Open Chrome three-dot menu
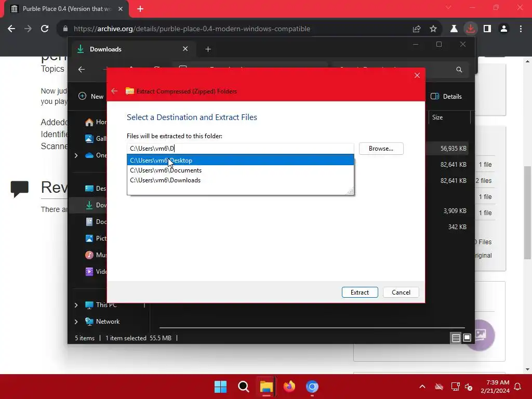 click(521, 29)
